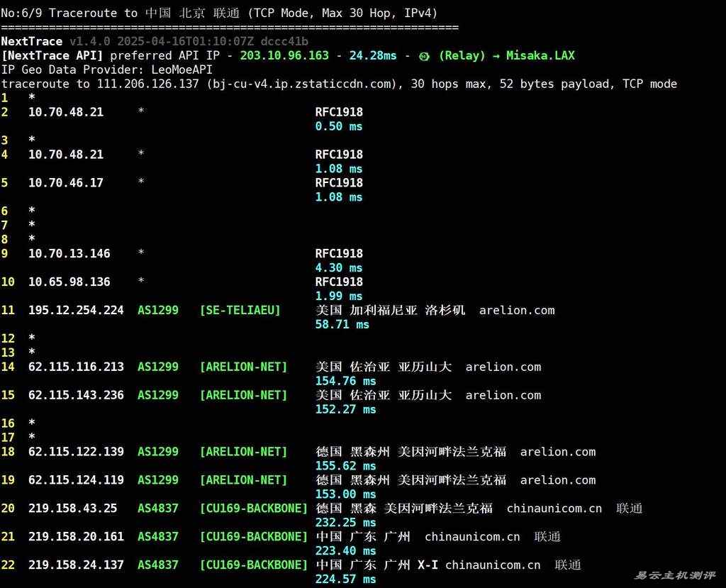This screenshot has width=726, height=588.
Task: Click the 0.50 ms latency value
Action: click(339, 126)
